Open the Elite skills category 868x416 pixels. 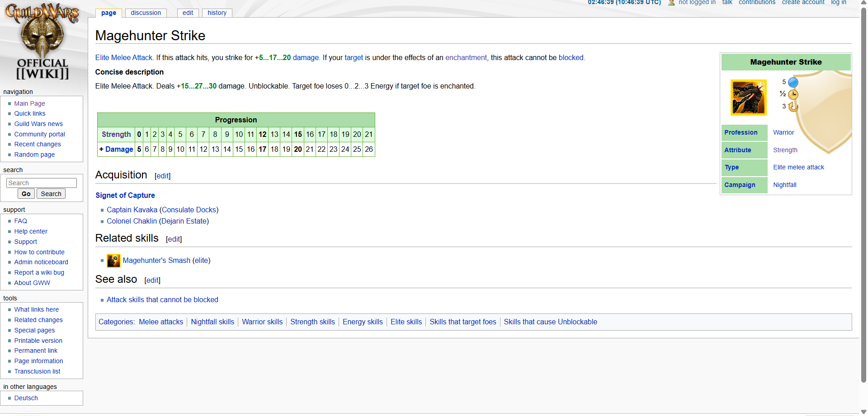406,322
